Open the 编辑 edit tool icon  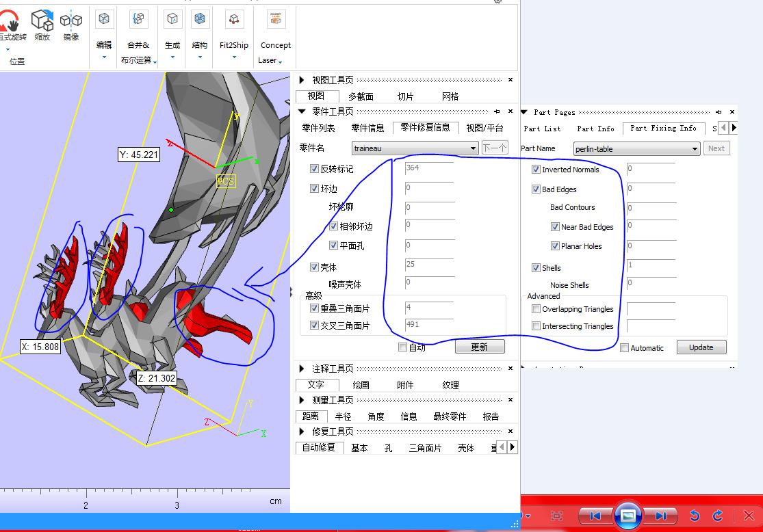pyautogui.click(x=103, y=19)
